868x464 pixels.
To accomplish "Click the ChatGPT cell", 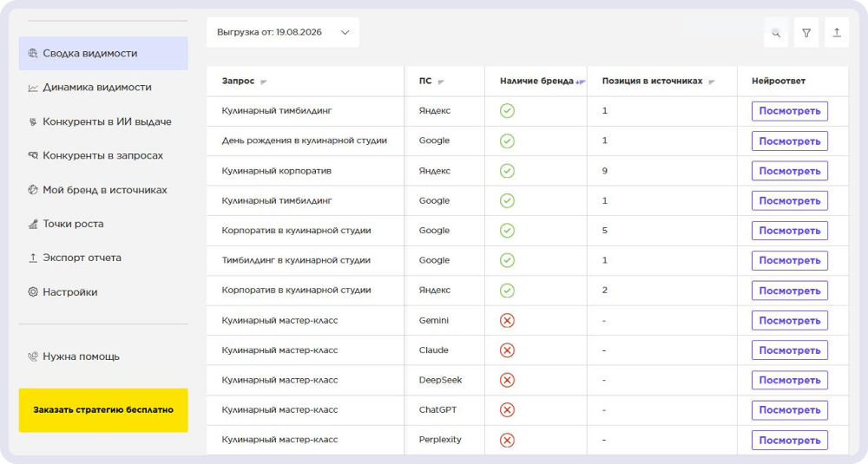I will tap(437, 410).
